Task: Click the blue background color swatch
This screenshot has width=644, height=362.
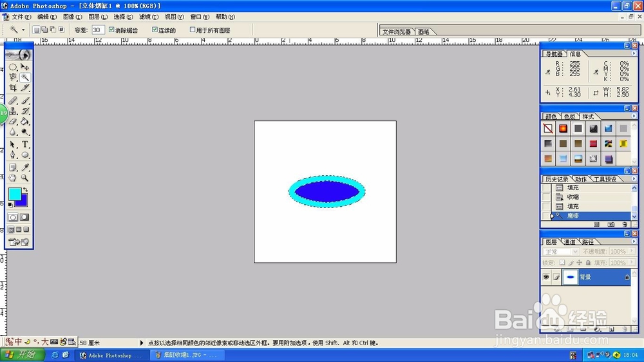Action: (x=23, y=202)
